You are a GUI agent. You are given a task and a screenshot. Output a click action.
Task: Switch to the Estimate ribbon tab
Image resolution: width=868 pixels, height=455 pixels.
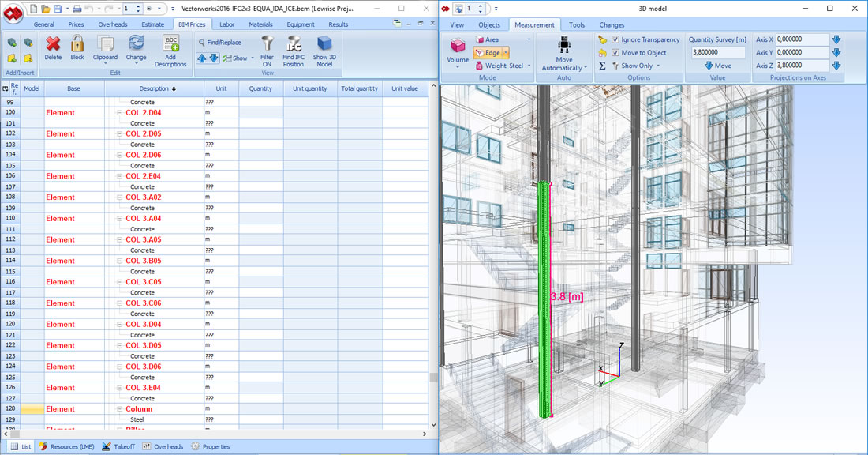pyautogui.click(x=153, y=24)
